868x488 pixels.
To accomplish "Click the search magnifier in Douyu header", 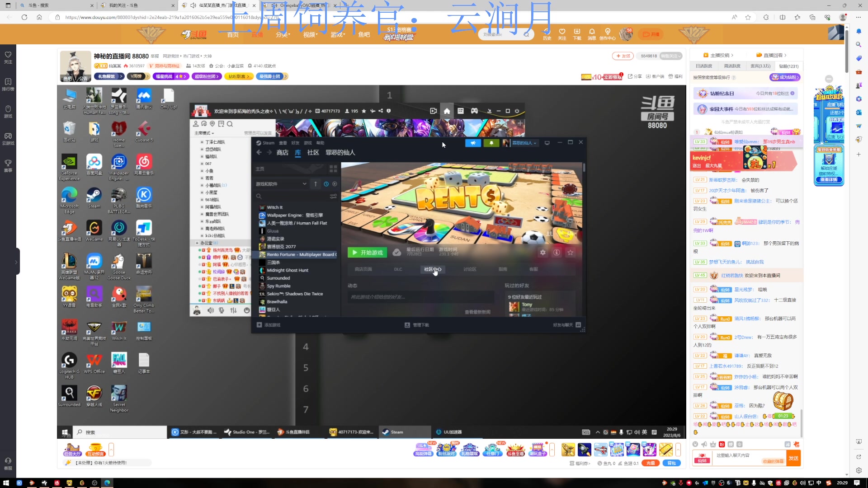I will point(526,34).
